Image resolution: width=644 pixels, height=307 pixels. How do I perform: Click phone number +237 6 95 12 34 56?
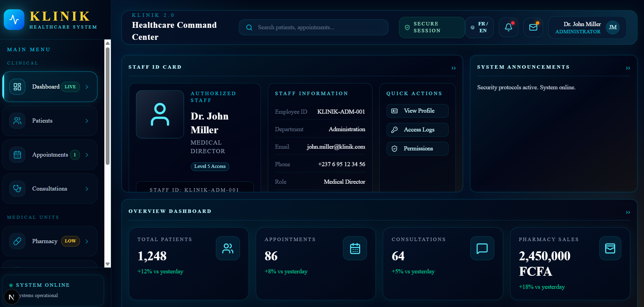click(342, 164)
